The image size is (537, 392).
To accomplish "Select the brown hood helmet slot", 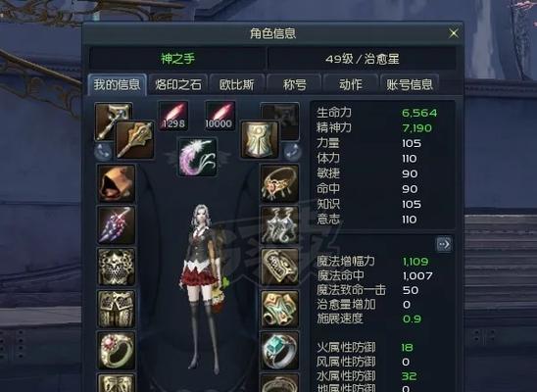I will 117,183.
